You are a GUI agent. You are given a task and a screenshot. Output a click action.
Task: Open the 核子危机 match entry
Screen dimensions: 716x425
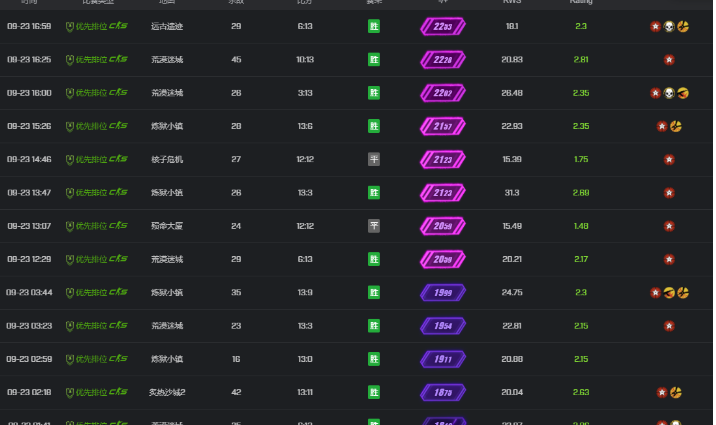(167, 159)
